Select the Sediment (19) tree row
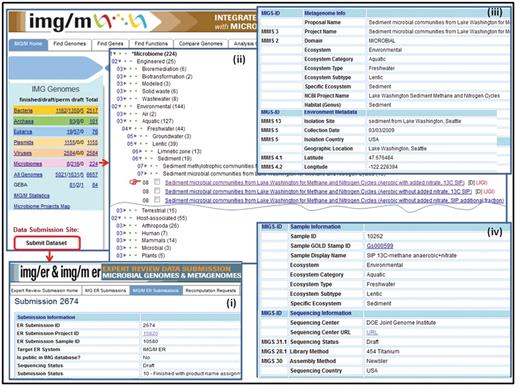 coord(174,159)
